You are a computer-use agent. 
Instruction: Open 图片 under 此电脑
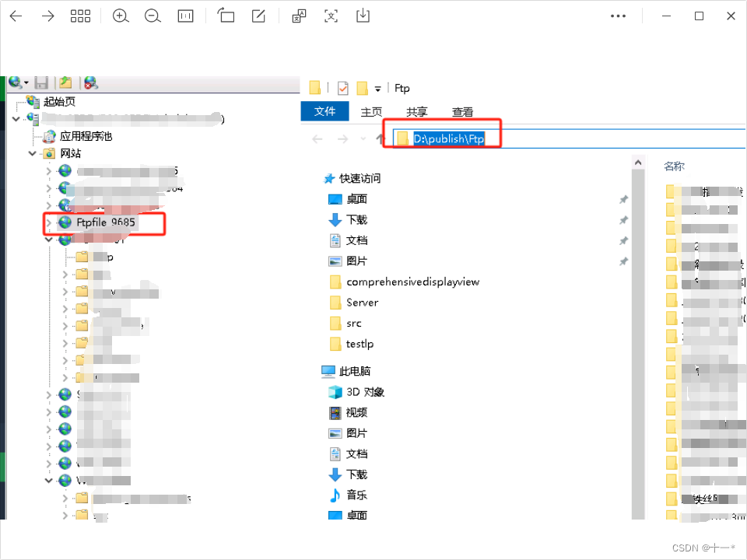tap(357, 433)
